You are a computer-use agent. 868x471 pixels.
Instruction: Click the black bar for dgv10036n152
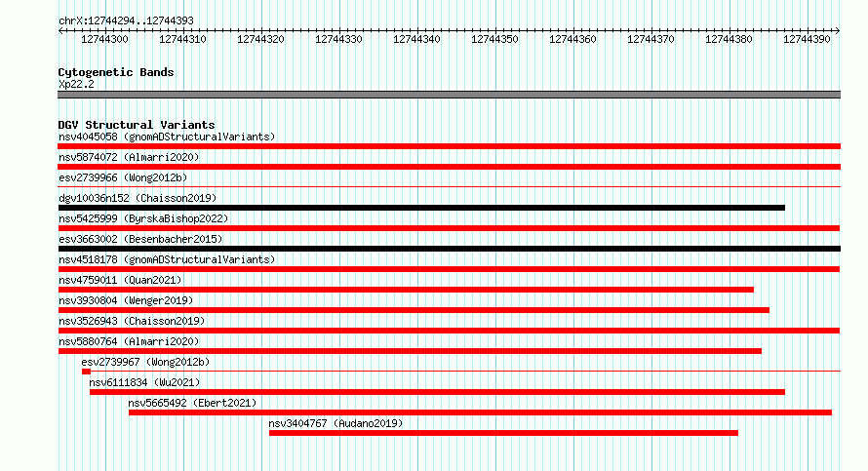421,208
